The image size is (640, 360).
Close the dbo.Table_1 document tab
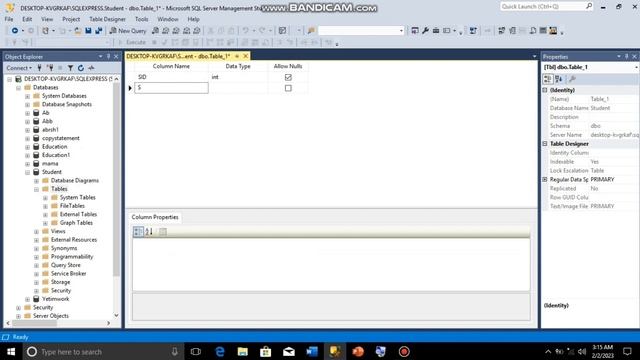pos(246,56)
